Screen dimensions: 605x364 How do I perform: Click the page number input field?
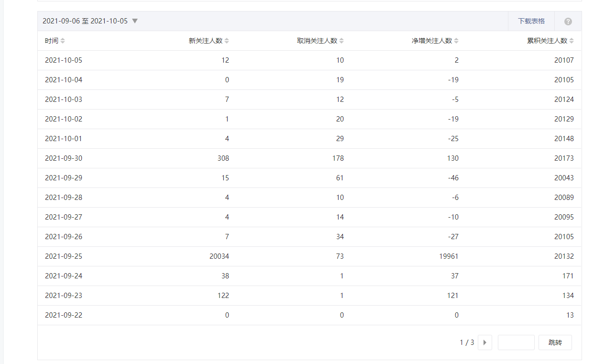pyautogui.click(x=516, y=342)
